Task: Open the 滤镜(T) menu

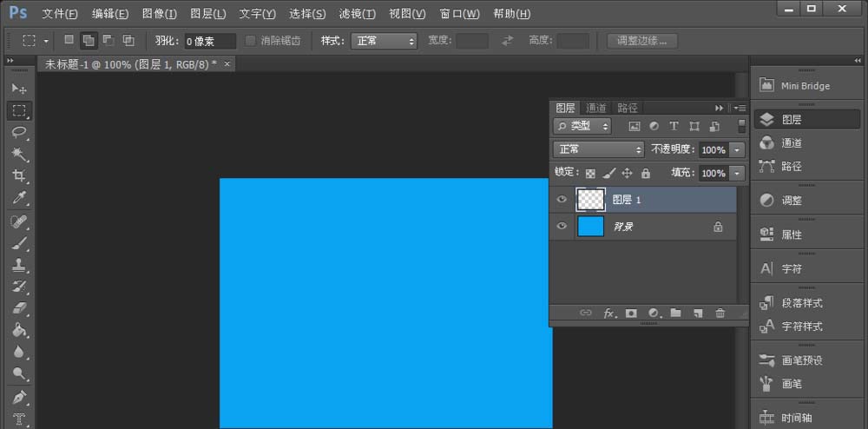Action: 358,14
